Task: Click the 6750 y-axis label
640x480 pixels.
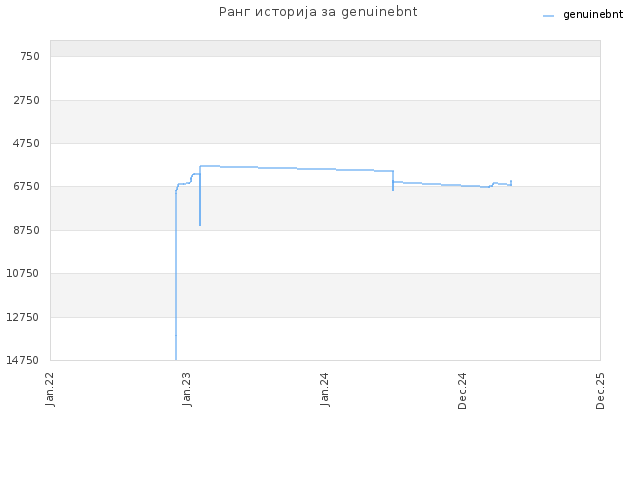Action: click(27, 187)
